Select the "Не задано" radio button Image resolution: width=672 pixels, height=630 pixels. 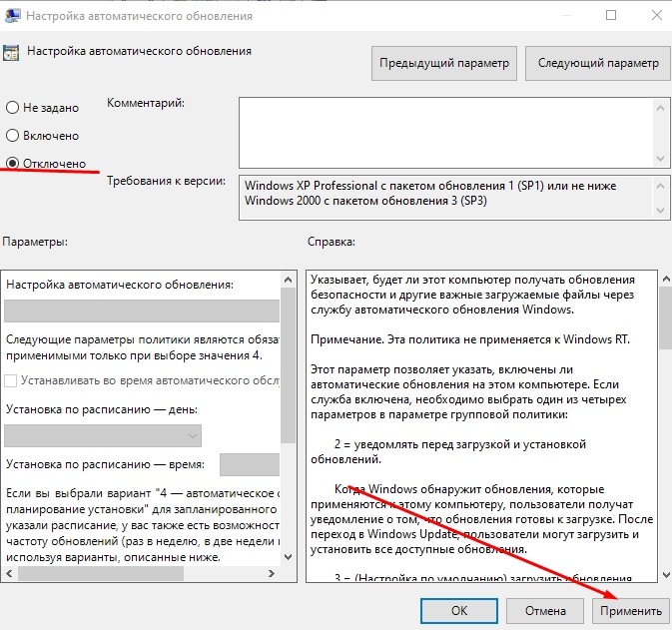click(x=12, y=107)
